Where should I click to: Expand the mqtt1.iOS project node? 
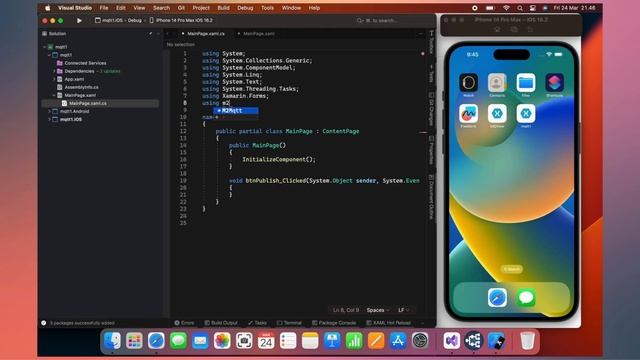point(49,120)
